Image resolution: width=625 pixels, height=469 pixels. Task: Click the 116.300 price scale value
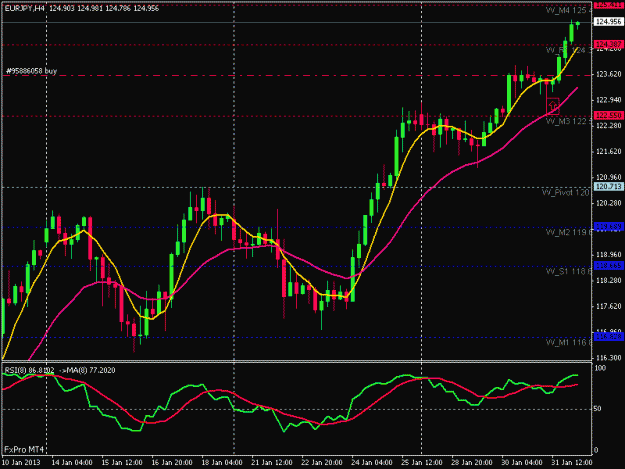[608, 358]
